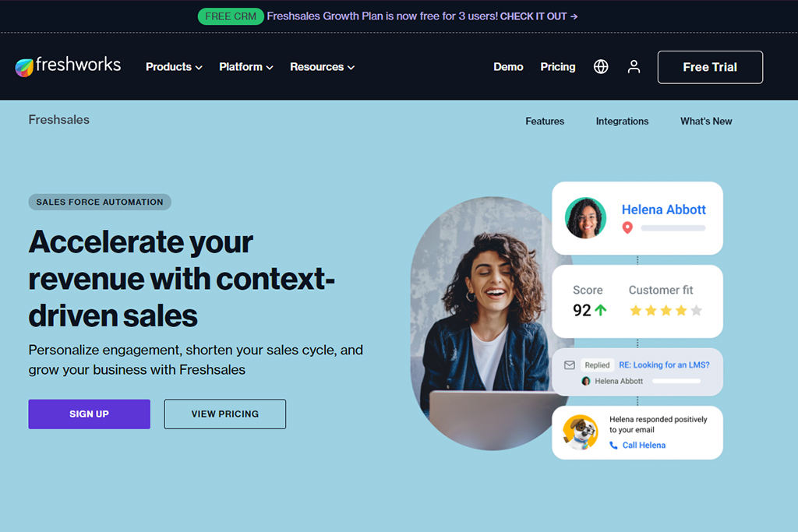Open the What's New section
Screen dimensions: 798x532
tap(705, 122)
